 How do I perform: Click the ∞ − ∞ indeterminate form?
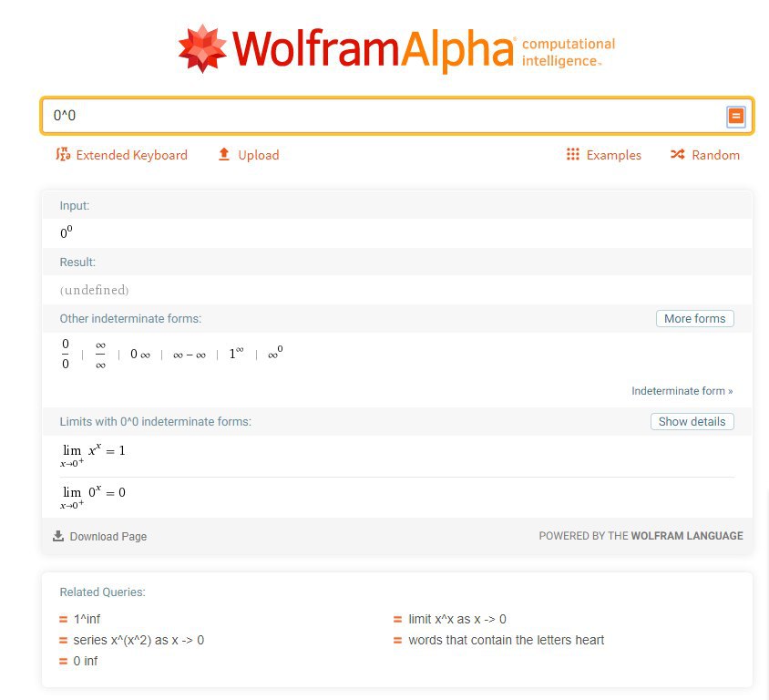click(190, 355)
